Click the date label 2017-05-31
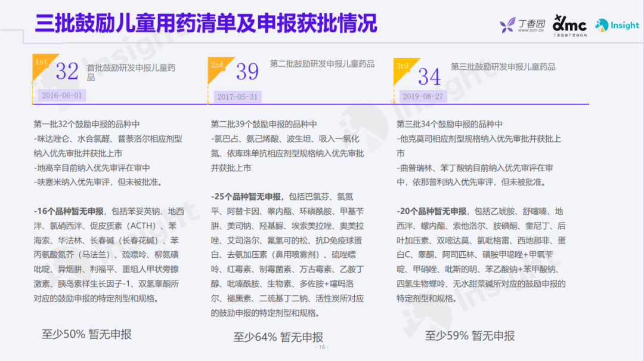 click(237, 97)
